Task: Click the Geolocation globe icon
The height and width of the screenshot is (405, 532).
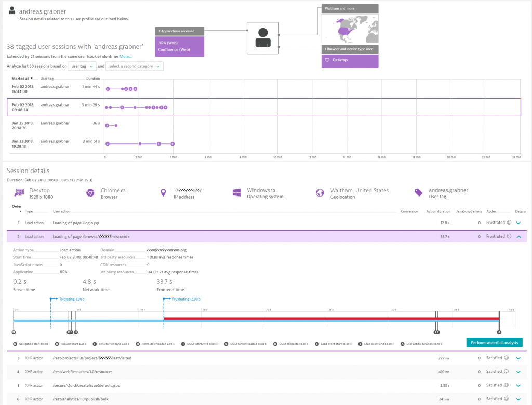Action: [319, 192]
